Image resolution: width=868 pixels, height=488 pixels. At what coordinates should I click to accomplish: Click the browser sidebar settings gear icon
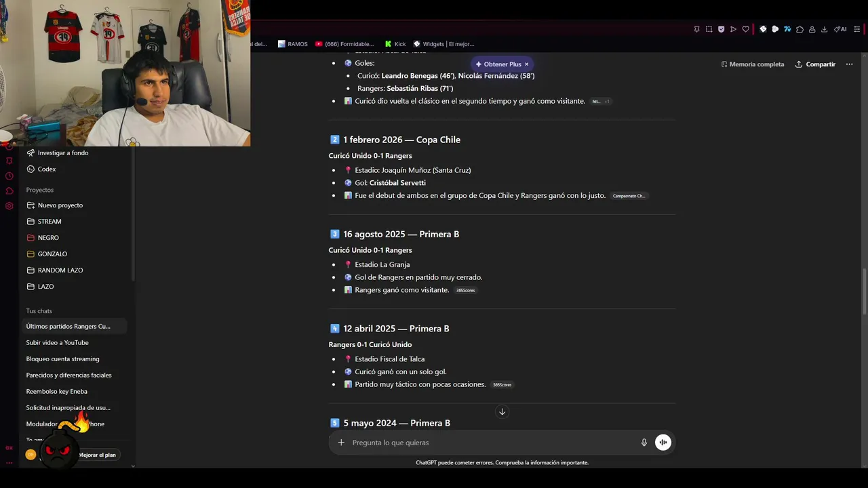click(9, 206)
